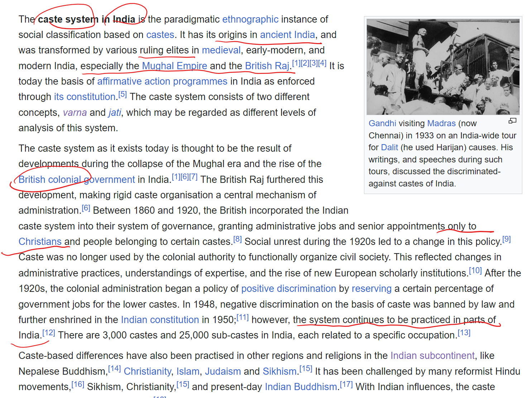This screenshot has height=398, width=532.
Task: Click the ancient India link
Action: [x=287, y=35]
